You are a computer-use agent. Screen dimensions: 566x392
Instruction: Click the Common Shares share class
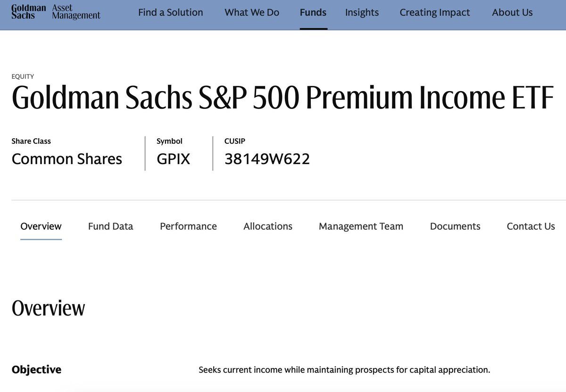point(67,159)
